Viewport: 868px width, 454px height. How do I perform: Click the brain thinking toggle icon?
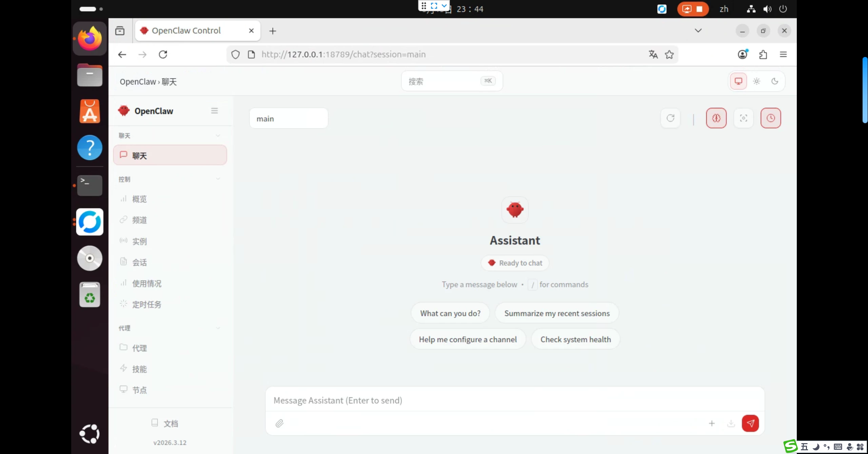(716, 118)
